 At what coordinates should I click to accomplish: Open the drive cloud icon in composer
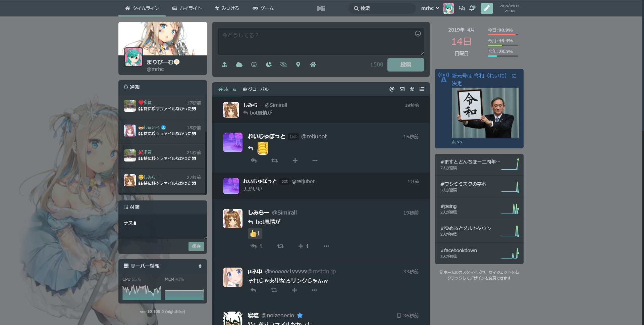239,64
